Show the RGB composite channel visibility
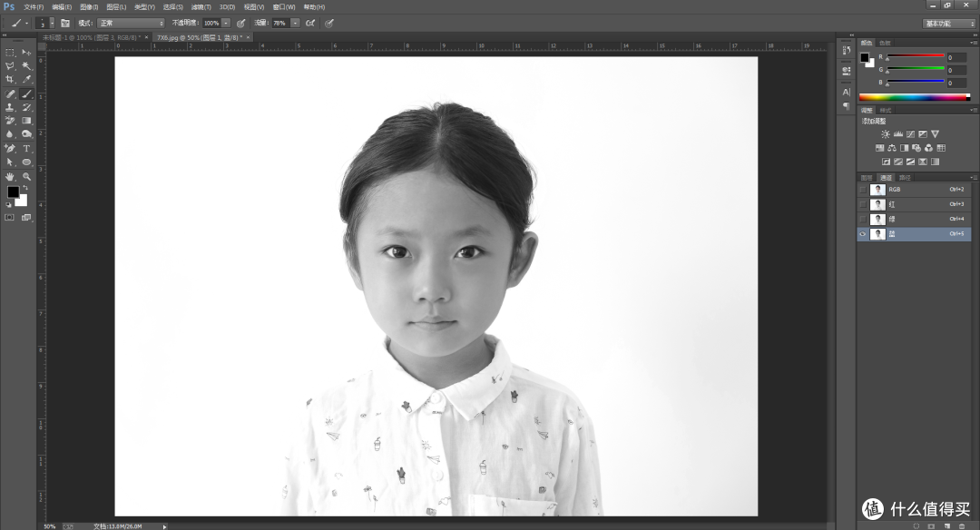The image size is (980, 530). [x=863, y=190]
